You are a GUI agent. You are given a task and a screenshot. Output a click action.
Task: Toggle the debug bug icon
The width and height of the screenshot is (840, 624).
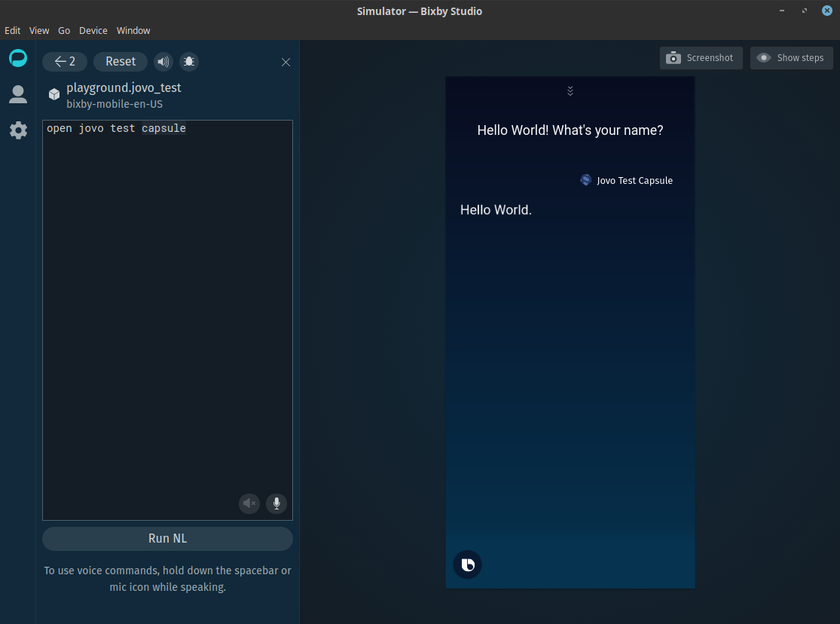coord(189,62)
